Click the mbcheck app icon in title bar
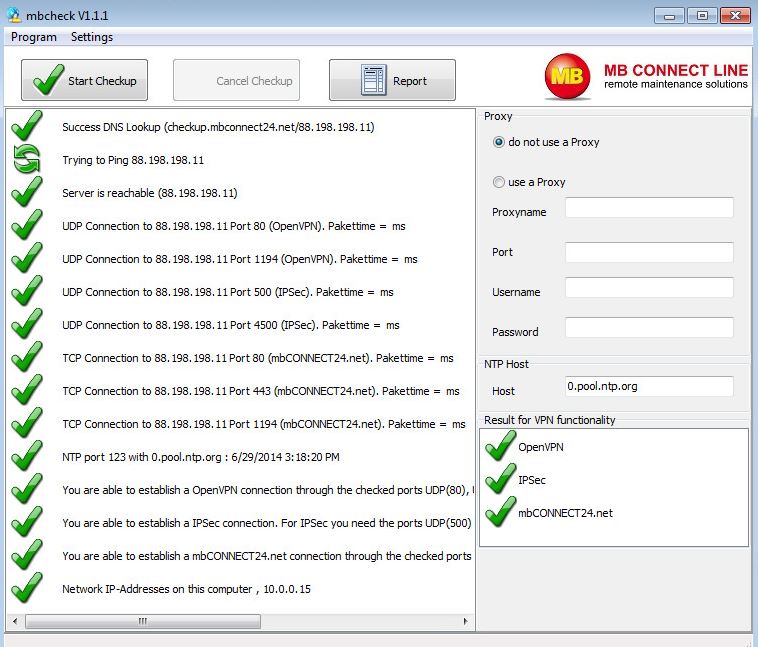Screen dimensions: 758x647 pyautogui.click(x=15, y=15)
